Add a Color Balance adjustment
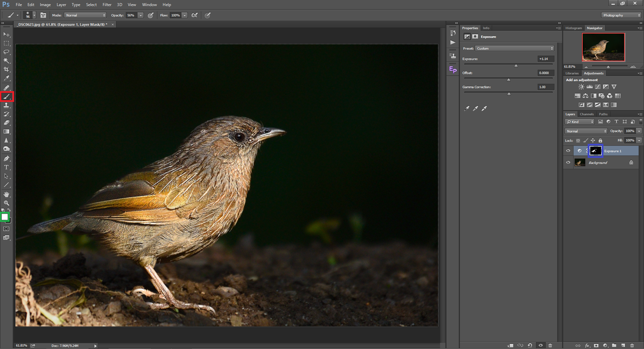 tap(585, 96)
